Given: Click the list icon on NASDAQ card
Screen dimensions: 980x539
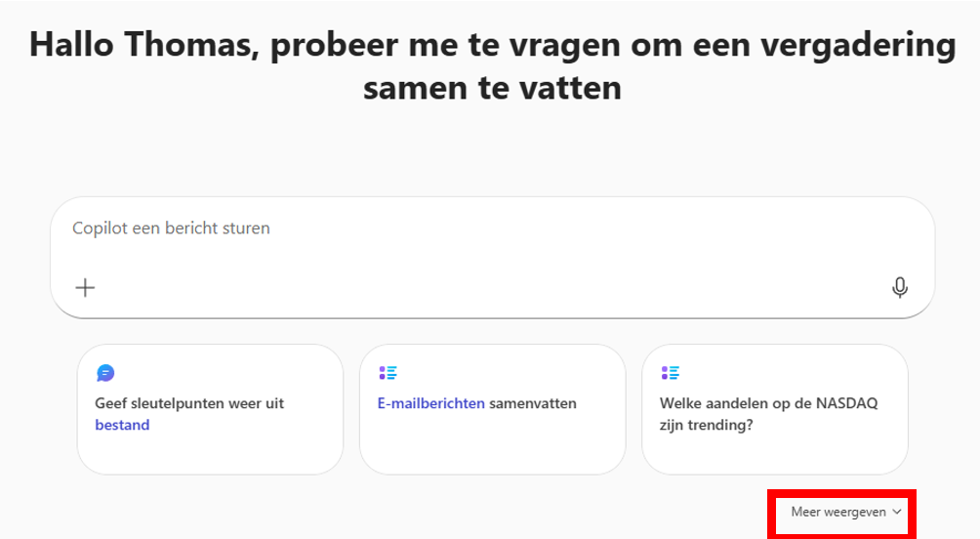Looking at the screenshot, I should coord(670,373).
